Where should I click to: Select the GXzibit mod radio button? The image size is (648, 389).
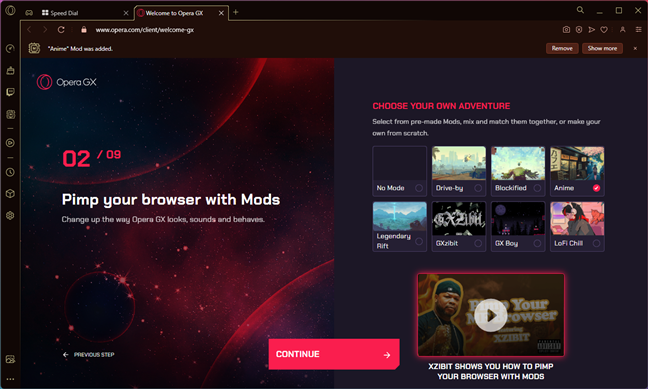coord(478,243)
